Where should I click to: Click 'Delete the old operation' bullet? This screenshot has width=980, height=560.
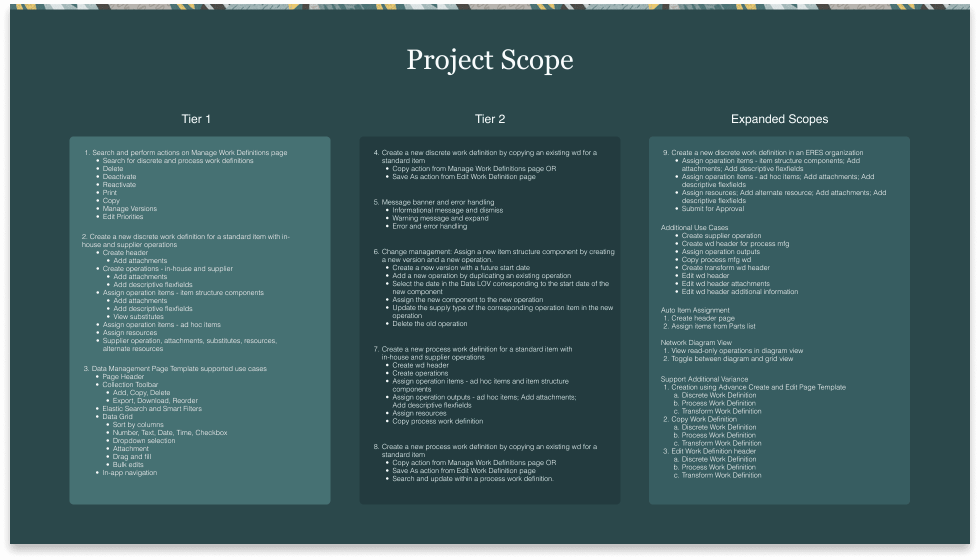(429, 324)
